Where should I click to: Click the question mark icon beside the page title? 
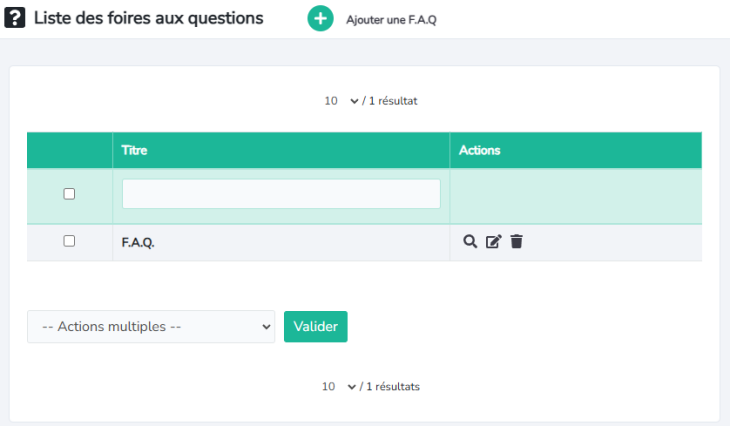(x=15, y=19)
